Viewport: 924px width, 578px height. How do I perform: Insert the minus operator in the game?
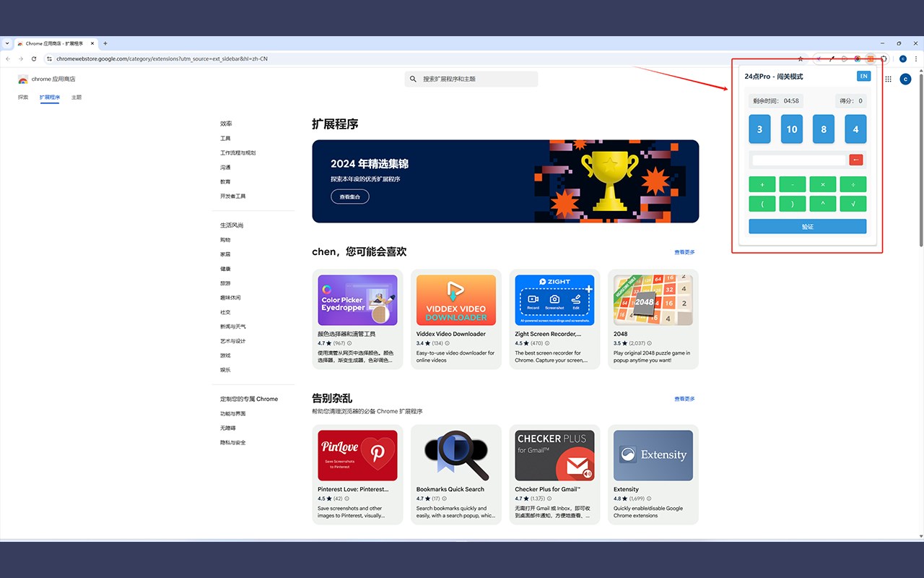pos(793,184)
